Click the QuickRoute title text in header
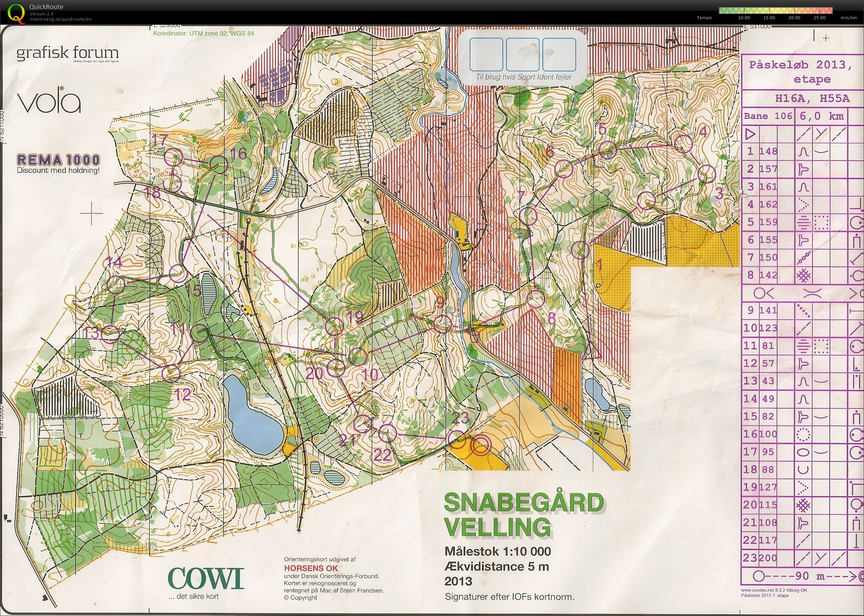The height and width of the screenshot is (616, 864). tap(46, 7)
